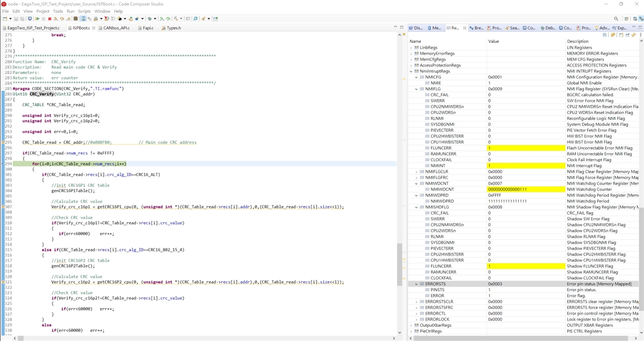Click the Value column header in Registers
This screenshot has height=341, width=644.
coord(494,41)
